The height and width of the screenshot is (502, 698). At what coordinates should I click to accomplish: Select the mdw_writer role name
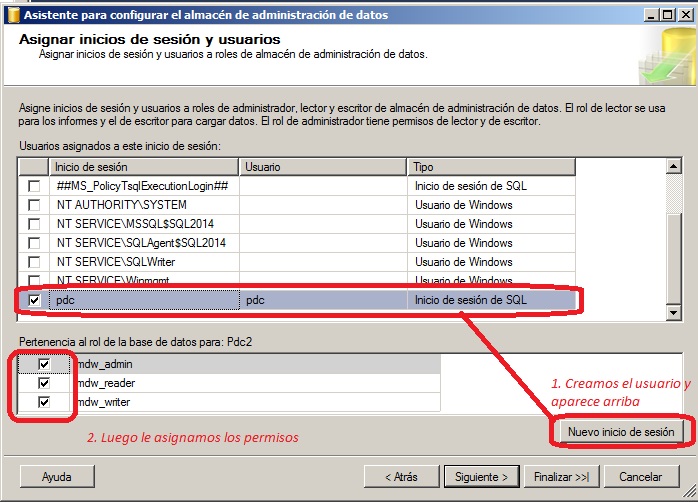tap(104, 402)
